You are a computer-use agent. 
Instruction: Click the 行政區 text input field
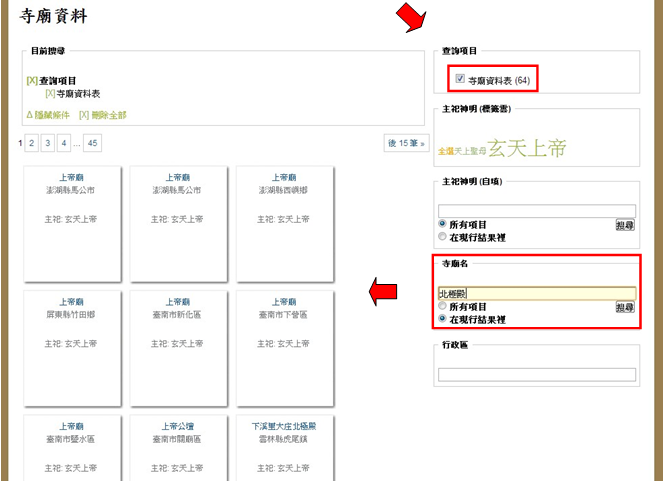(x=536, y=375)
